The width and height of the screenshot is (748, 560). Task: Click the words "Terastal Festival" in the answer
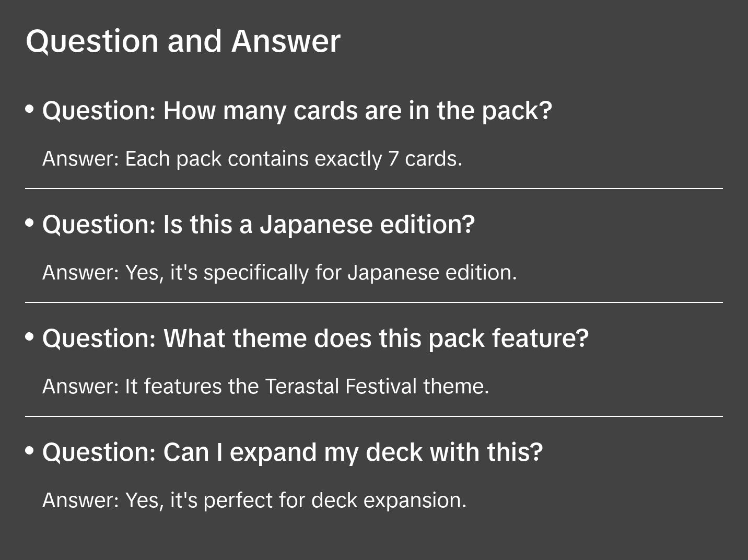(341, 387)
